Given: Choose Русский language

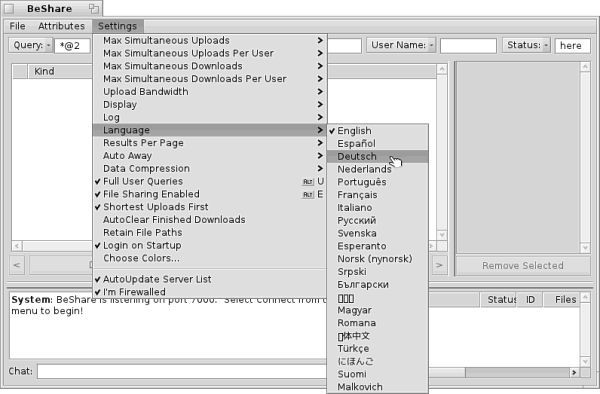Looking at the screenshot, I should click(377, 220).
